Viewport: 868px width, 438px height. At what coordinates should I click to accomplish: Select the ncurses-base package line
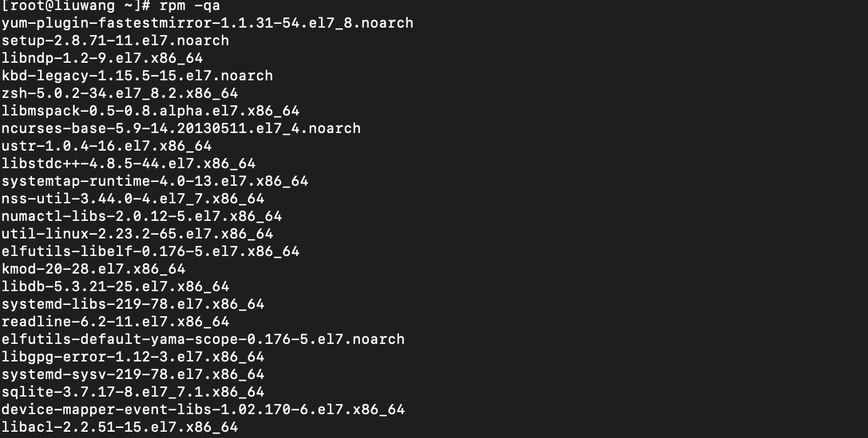tap(181, 129)
